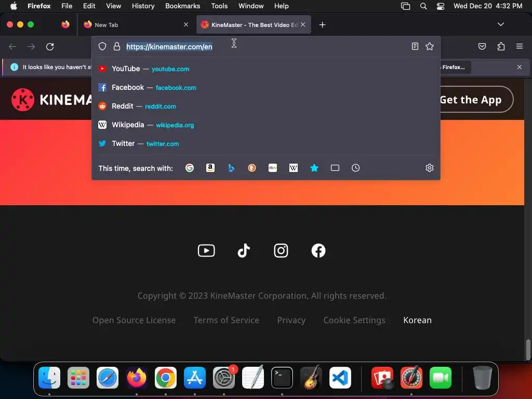Switch to the New Tab tab
Screen dimensions: 532x399
[x=136, y=25]
